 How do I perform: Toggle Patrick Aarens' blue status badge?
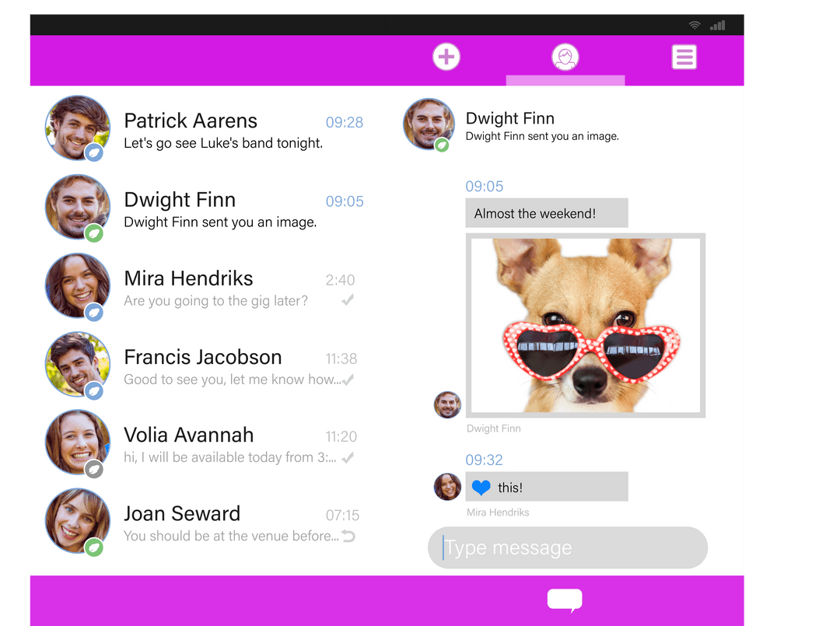(95, 152)
